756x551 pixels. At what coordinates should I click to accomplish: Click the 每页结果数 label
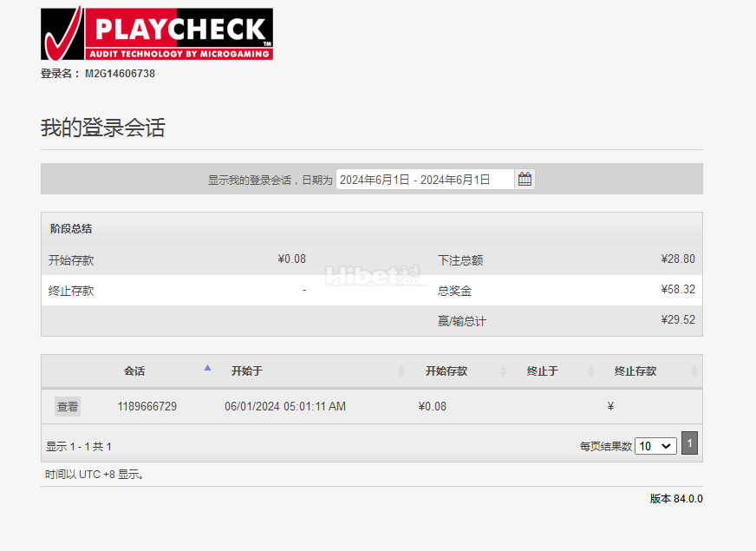coord(605,447)
